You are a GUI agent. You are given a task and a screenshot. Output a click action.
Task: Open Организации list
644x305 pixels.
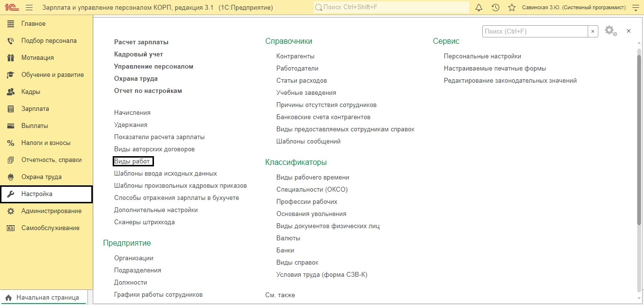(x=134, y=258)
